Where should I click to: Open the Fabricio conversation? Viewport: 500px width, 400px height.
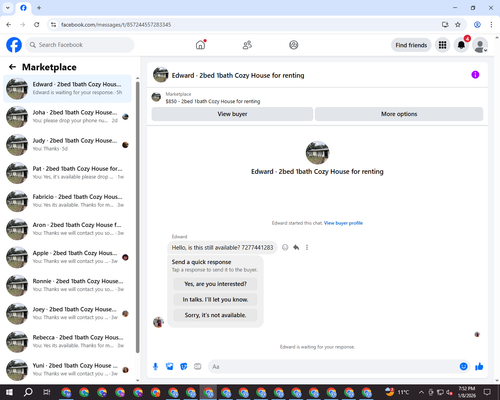[67, 201]
